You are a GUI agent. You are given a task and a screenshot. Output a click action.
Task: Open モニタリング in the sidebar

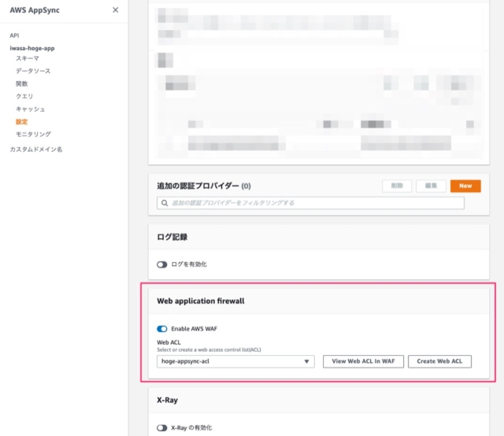33,135
